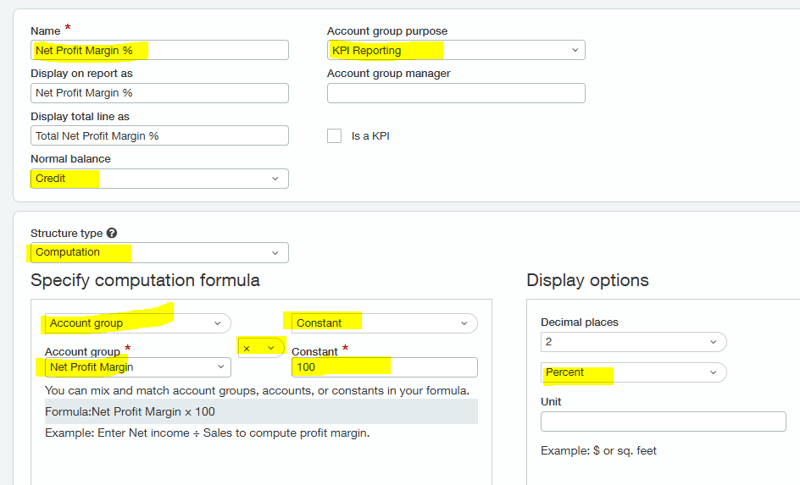Click the Name input field
The height and width of the screenshot is (485, 800).
coord(160,50)
